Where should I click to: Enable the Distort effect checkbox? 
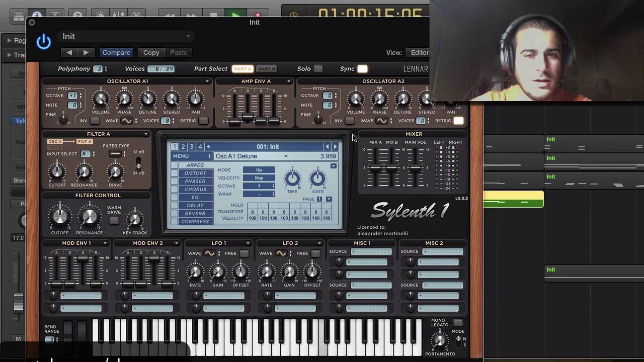[x=174, y=173]
